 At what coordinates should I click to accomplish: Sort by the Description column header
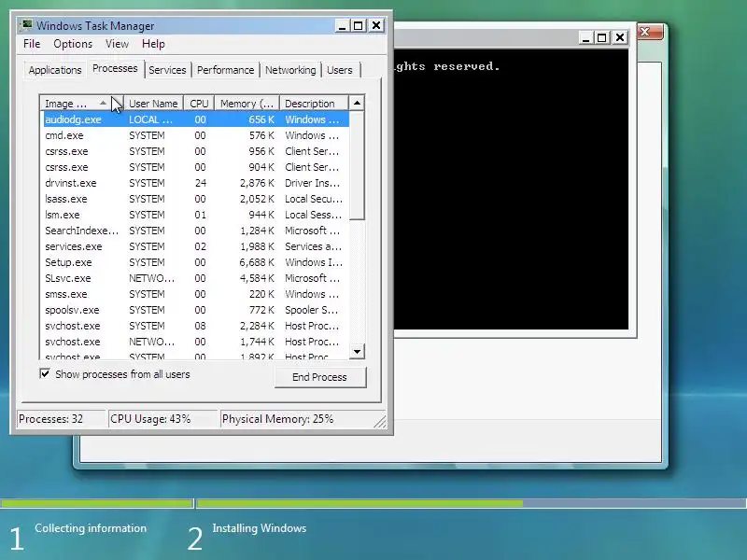(314, 104)
